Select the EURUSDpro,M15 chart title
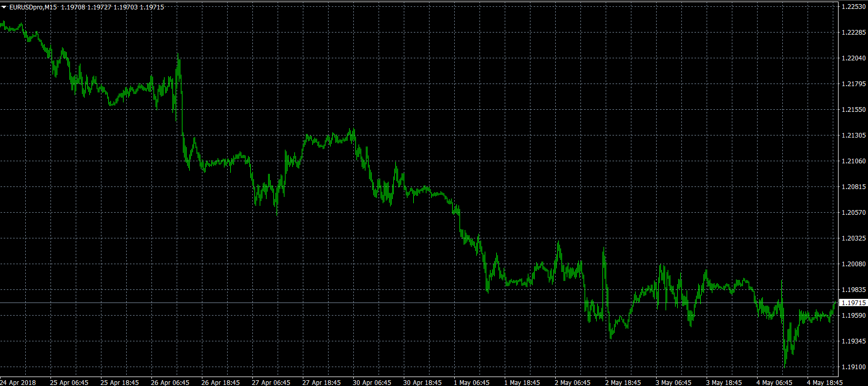The image size is (868, 386). point(33,7)
